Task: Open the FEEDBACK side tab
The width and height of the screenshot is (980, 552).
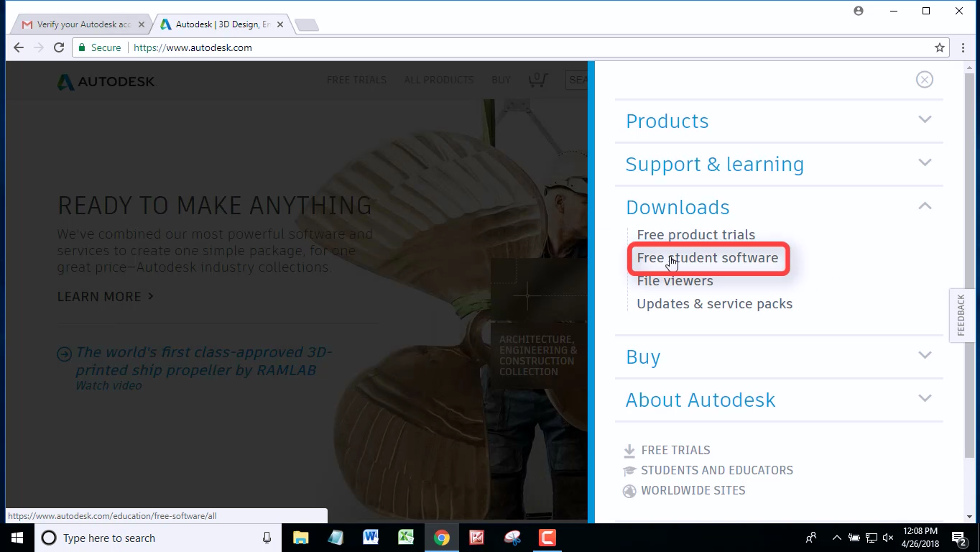Action: 961,315
